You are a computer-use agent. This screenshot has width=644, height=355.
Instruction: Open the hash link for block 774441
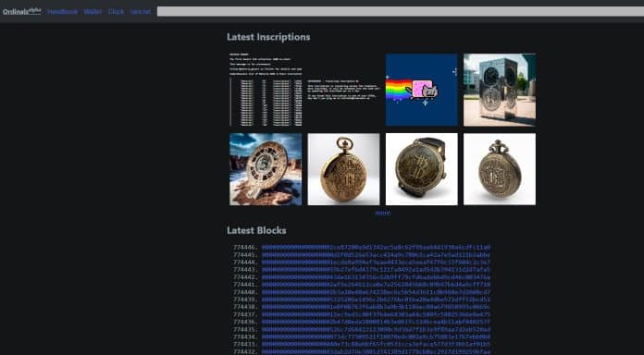click(377, 285)
